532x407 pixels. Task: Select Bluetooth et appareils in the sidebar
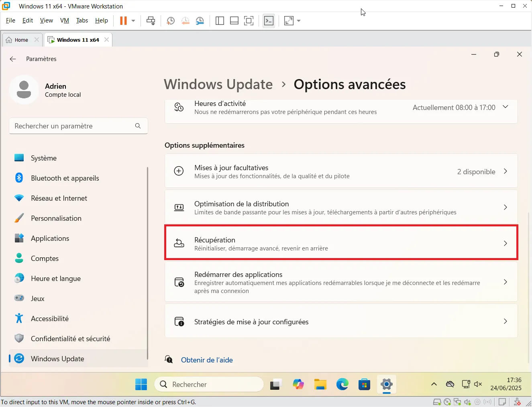pos(78,178)
